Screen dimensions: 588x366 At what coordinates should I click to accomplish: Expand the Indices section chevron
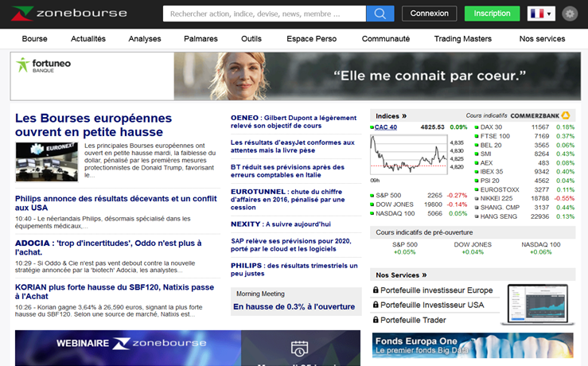click(404, 116)
